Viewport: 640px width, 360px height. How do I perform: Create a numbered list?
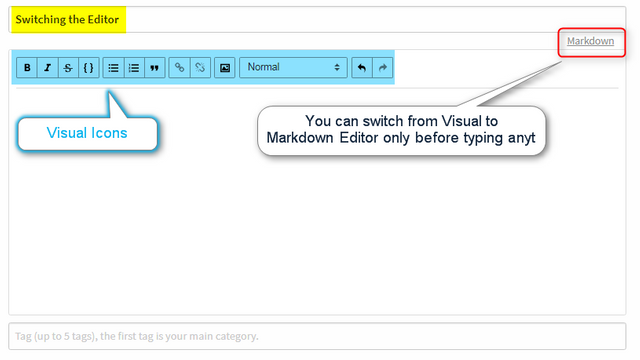click(x=134, y=68)
